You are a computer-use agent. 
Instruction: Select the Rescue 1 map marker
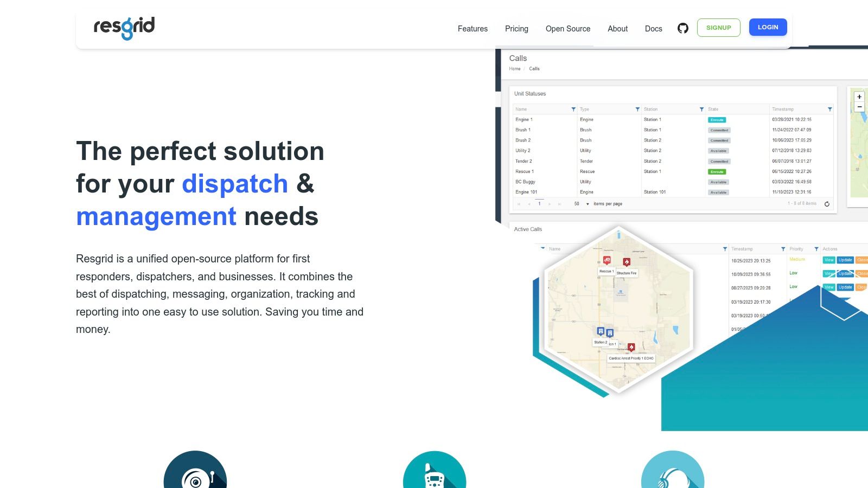click(x=608, y=261)
